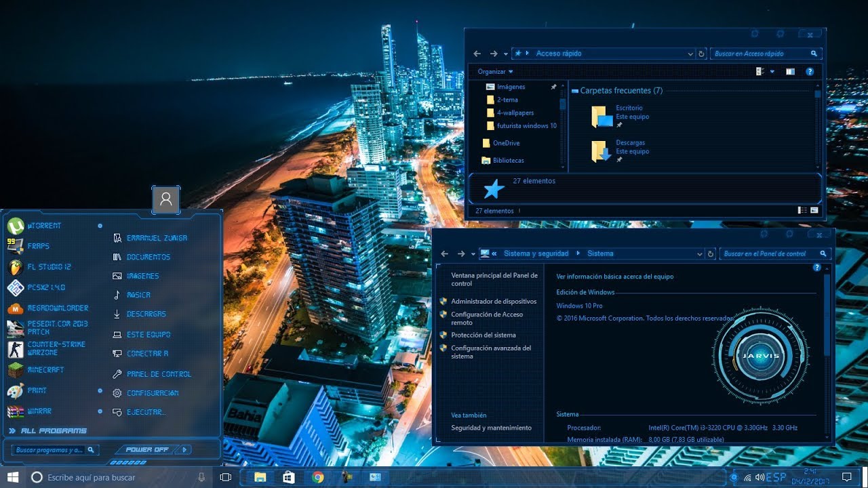Open Google Chrome from the taskbar
This screenshot has width=868, height=488.
pyautogui.click(x=319, y=478)
